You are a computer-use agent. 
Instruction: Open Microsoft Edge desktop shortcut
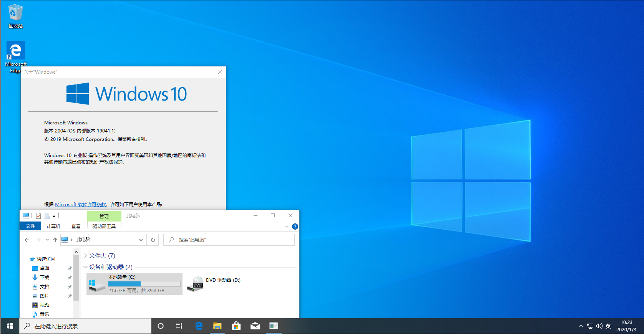(x=15, y=57)
